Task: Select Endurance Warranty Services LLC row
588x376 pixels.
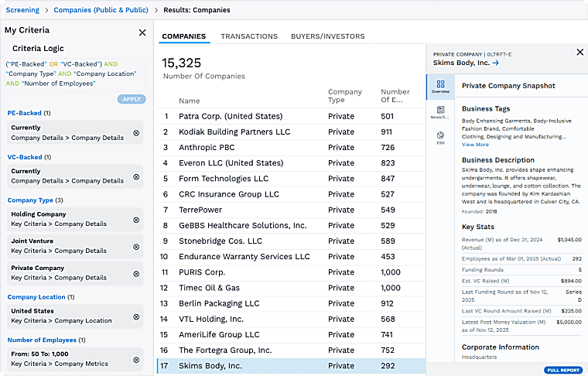Action: pyautogui.click(x=292, y=256)
